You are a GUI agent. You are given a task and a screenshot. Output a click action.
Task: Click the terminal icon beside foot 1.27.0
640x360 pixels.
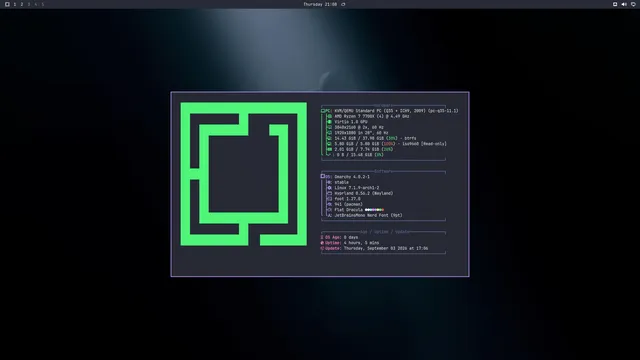(329, 199)
